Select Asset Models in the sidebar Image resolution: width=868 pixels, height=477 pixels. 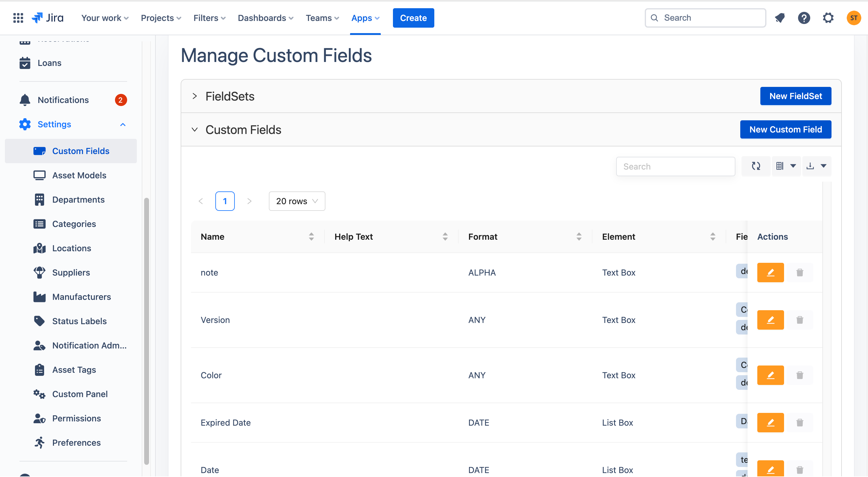pyautogui.click(x=71, y=175)
